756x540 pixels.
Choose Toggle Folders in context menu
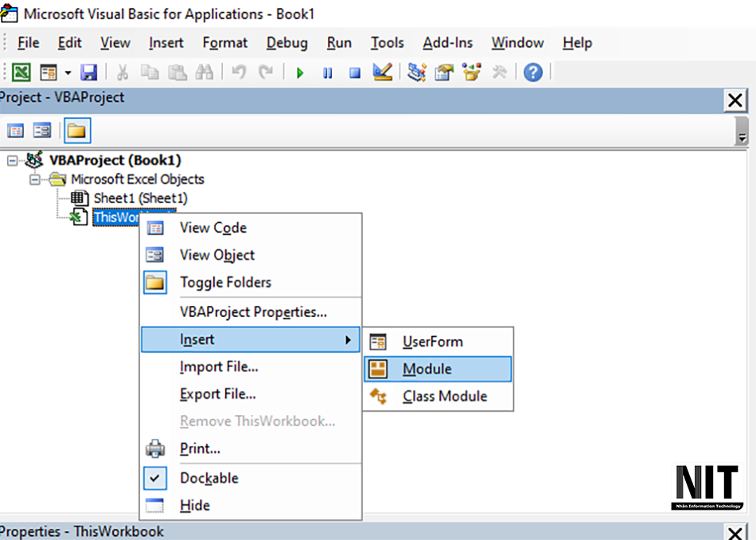click(251, 282)
